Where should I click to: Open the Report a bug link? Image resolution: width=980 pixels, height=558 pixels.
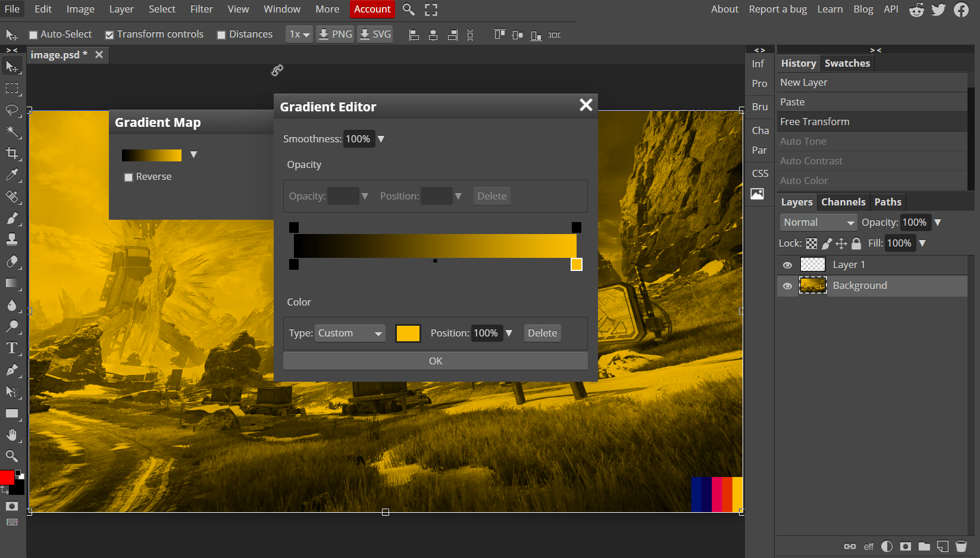click(x=778, y=9)
